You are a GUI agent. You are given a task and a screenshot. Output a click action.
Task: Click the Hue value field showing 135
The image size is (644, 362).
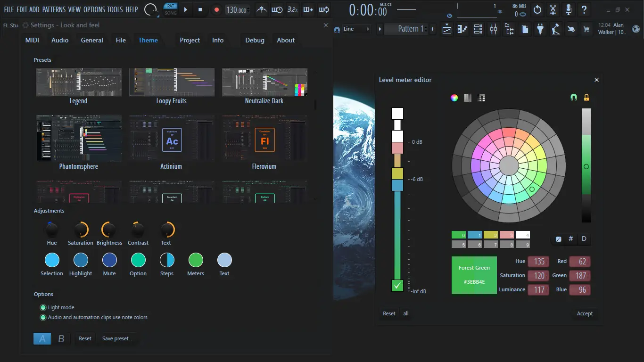(538, 262)
